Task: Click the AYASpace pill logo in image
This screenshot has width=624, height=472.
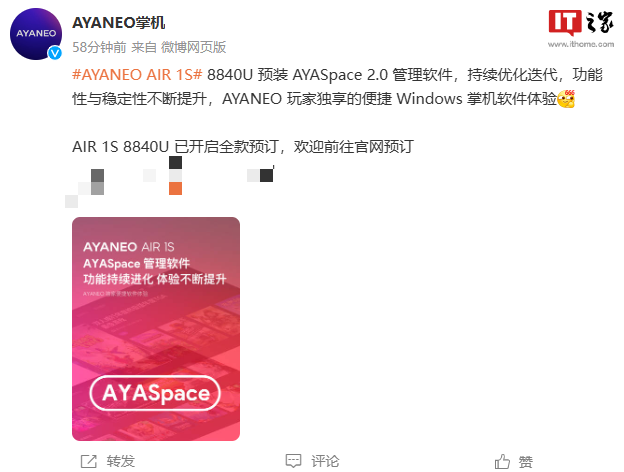Action: 155,393
